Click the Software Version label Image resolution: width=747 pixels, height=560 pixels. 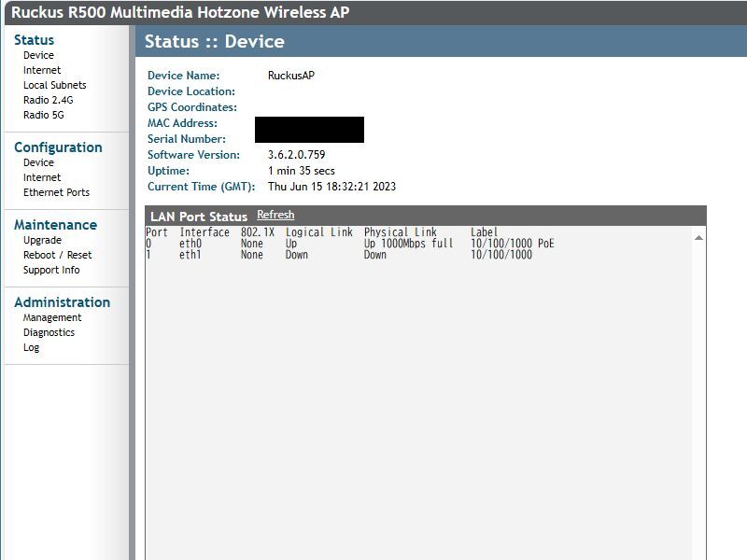tap(194, 155)
